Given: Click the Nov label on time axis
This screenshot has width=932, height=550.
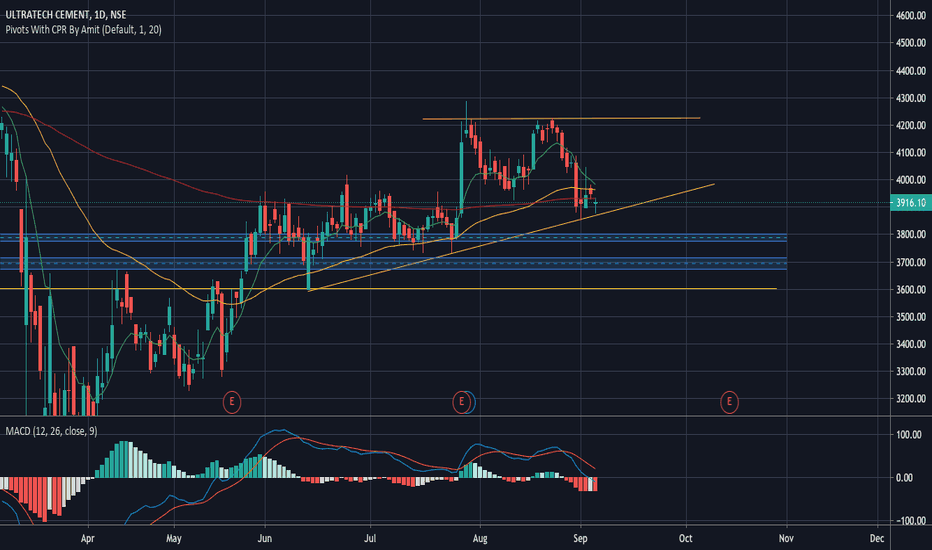Looking at the screenshot, I should 786,539.
